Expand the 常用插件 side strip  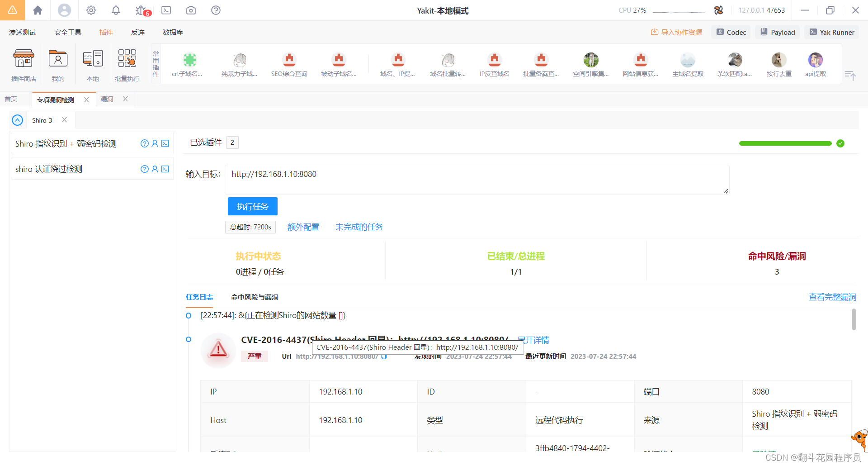point(155,64)
